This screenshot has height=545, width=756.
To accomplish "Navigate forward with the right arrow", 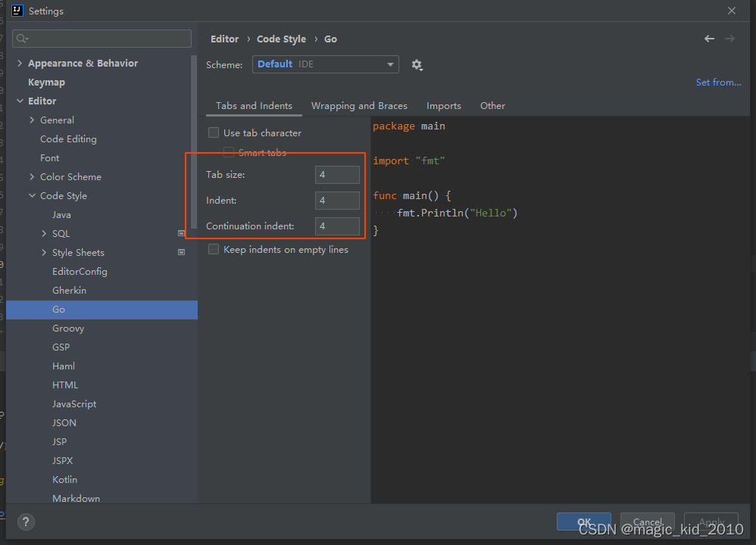I will tap(730, 39).
